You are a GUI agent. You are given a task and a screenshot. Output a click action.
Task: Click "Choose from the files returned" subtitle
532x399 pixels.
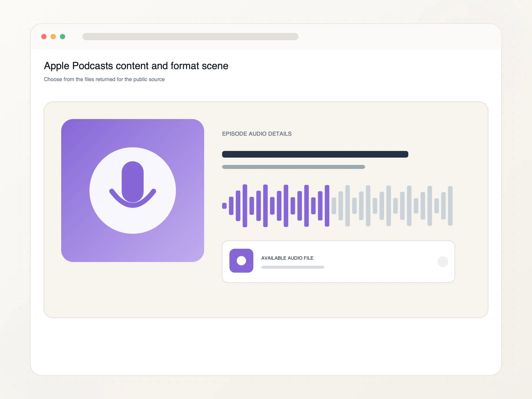(104, 79)
